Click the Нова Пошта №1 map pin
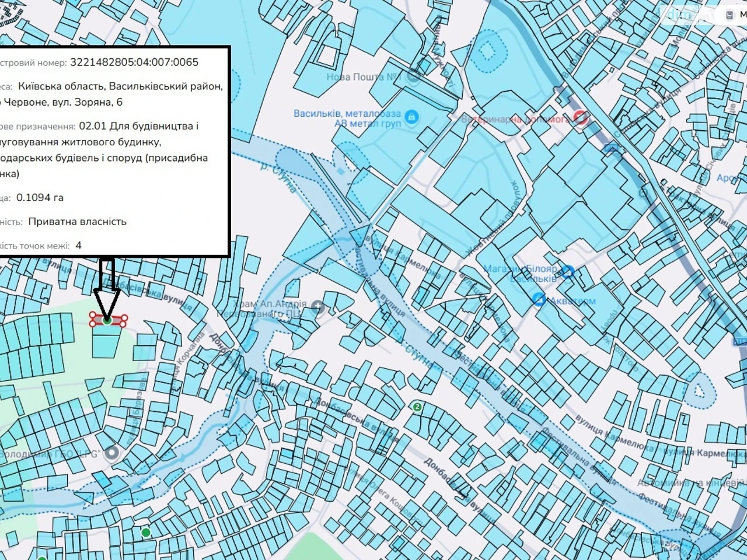747x560 pixels. click(x=414, y=76)
